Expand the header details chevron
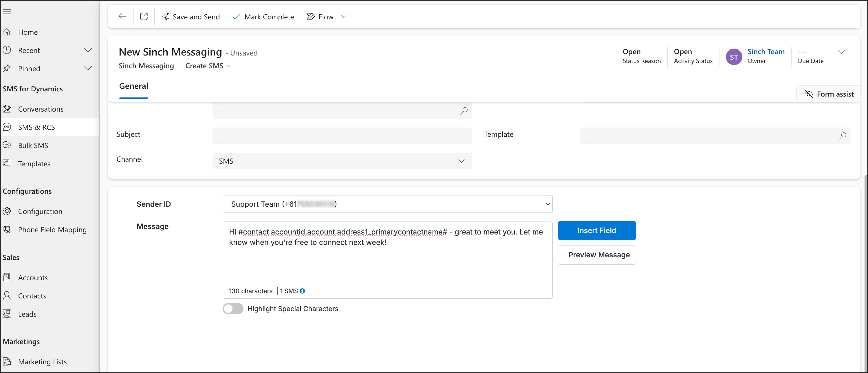The image size is (868, 373). 841,52
